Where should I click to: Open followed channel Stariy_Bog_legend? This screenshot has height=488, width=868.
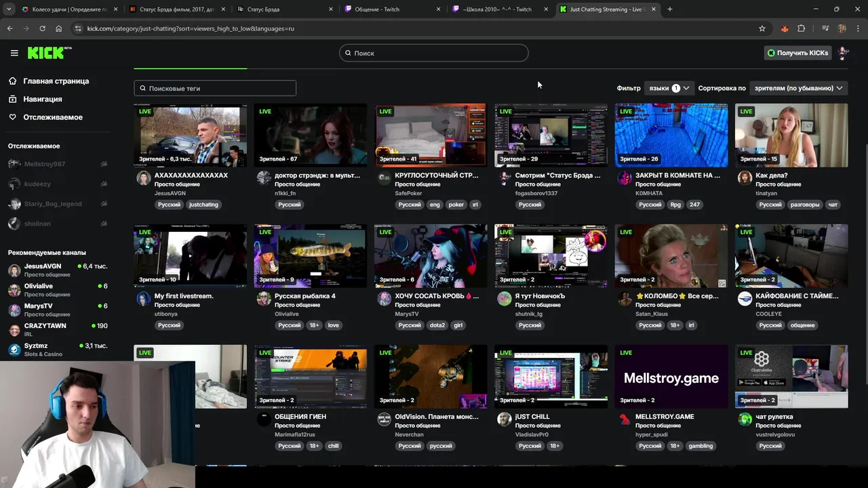(x=58, y=203)
